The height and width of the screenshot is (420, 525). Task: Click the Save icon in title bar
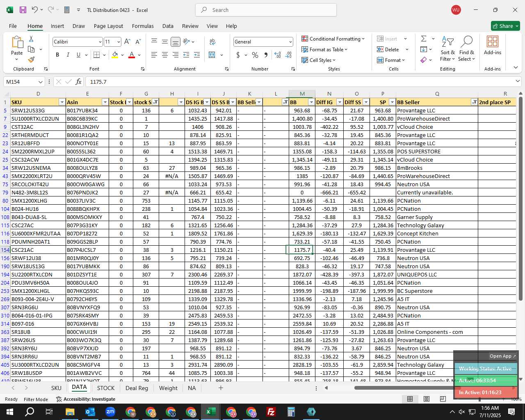(23, 10)
